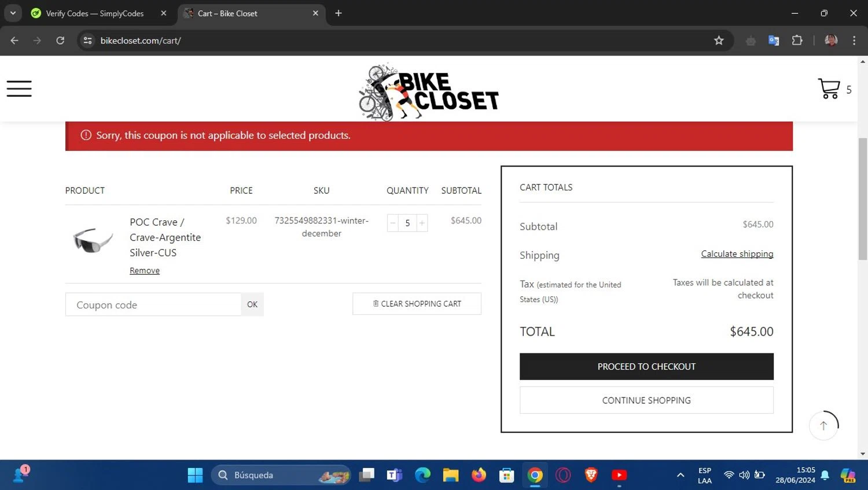The image size is (868, 490).
Task: Open File Explorer from taskbar
Action: coord(451,475)
